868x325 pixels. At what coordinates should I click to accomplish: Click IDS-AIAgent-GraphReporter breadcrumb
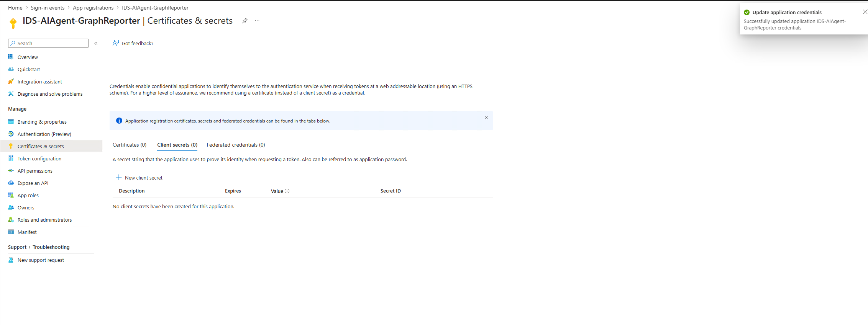[155, 8]
